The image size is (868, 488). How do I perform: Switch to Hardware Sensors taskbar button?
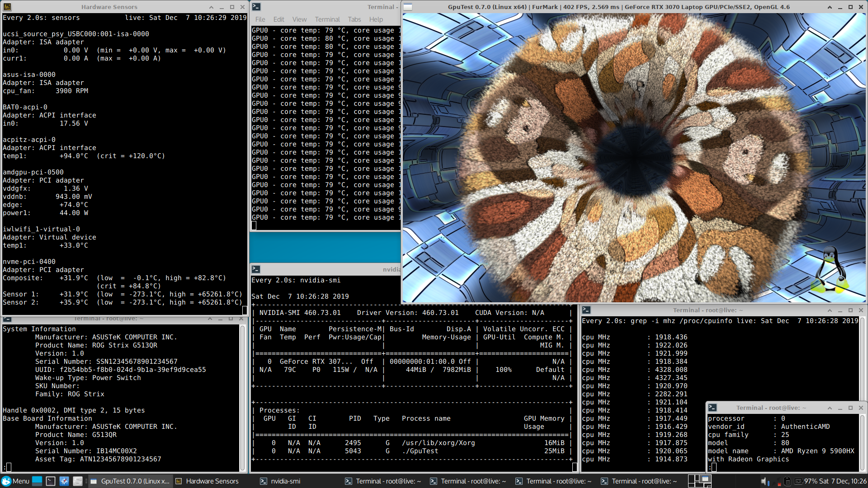207,481
